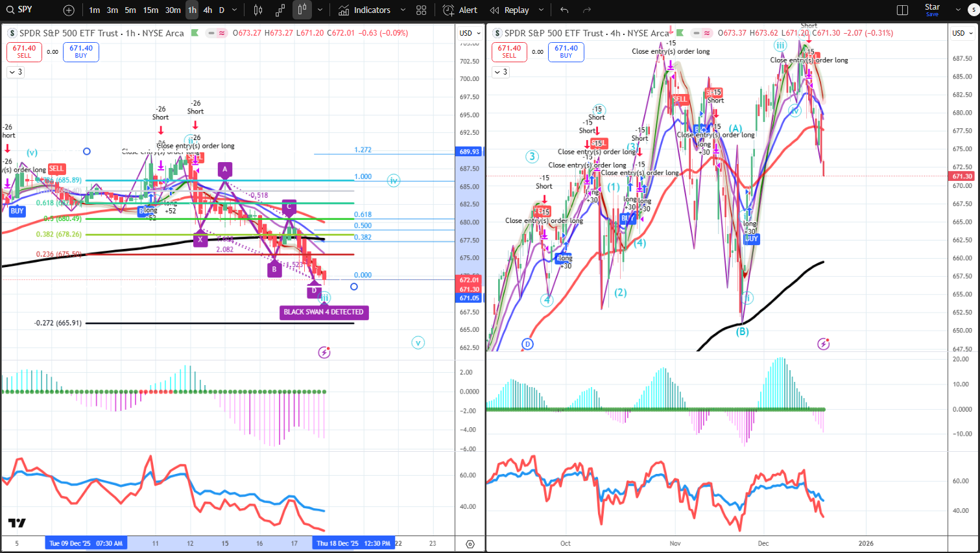Toggle the pink approximately-equal indicator on 1h chart
This screenshot has width=980, height=553.
click(222, 33)
